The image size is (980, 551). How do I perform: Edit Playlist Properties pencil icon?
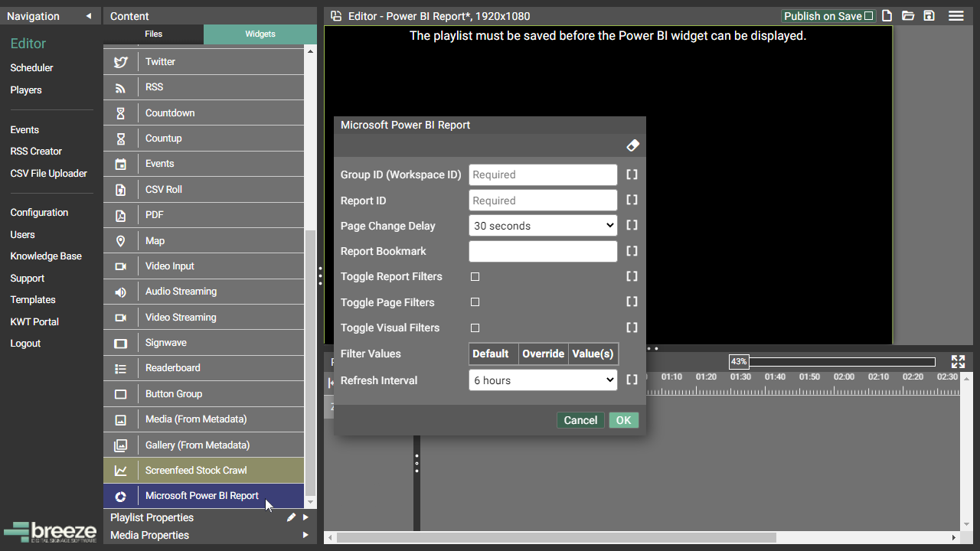(x=291, y=517)
